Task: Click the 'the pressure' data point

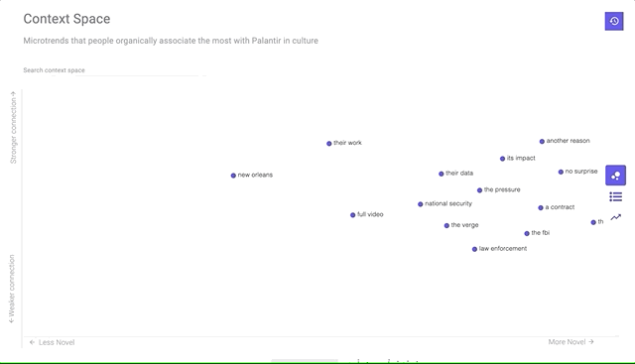Action: [479, 190]
